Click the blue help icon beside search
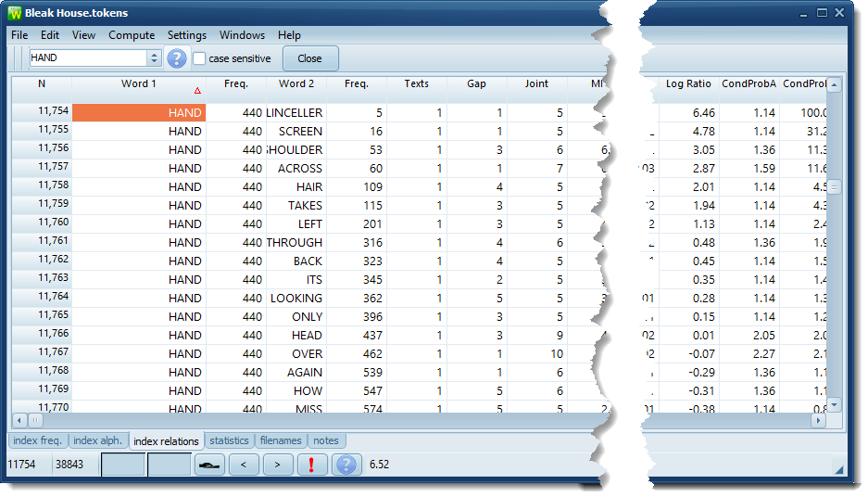Viewport: 868px width, 497px height. point(177,58)
